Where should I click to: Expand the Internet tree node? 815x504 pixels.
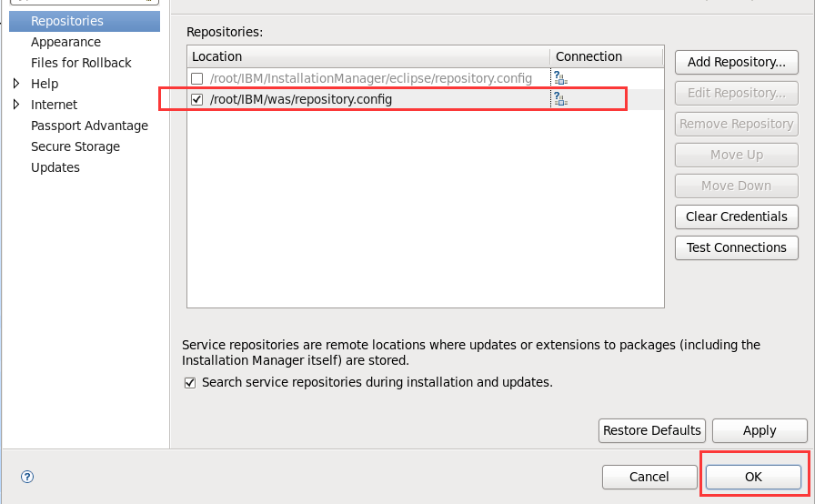pos(16,105)
